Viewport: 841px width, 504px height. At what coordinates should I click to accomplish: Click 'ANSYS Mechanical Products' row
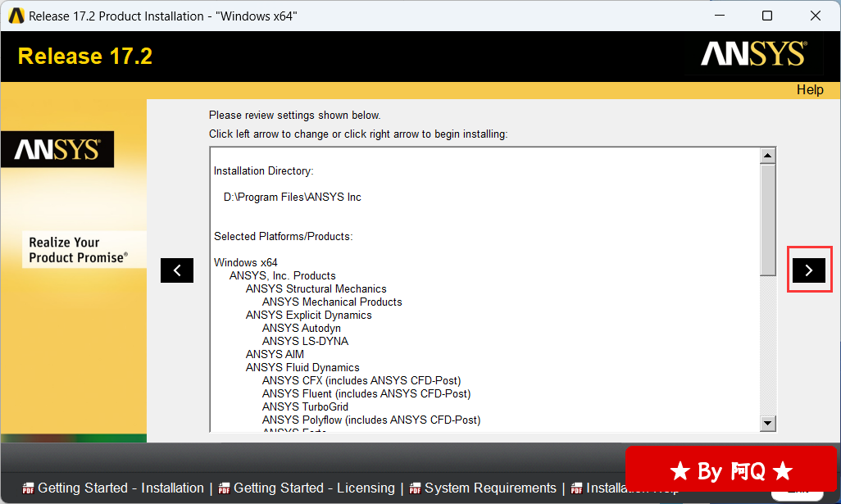click(x=332, y=302)
